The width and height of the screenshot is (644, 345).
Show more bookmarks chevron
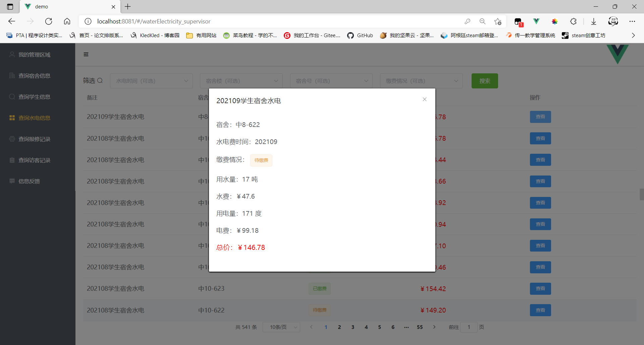tap(633, 36)
